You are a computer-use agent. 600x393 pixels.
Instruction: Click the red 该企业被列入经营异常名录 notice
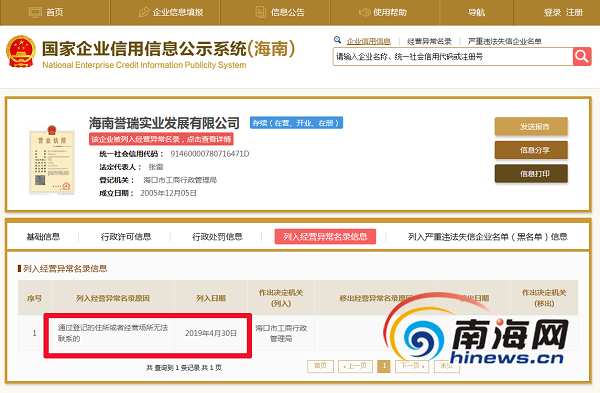coord(161,139)
